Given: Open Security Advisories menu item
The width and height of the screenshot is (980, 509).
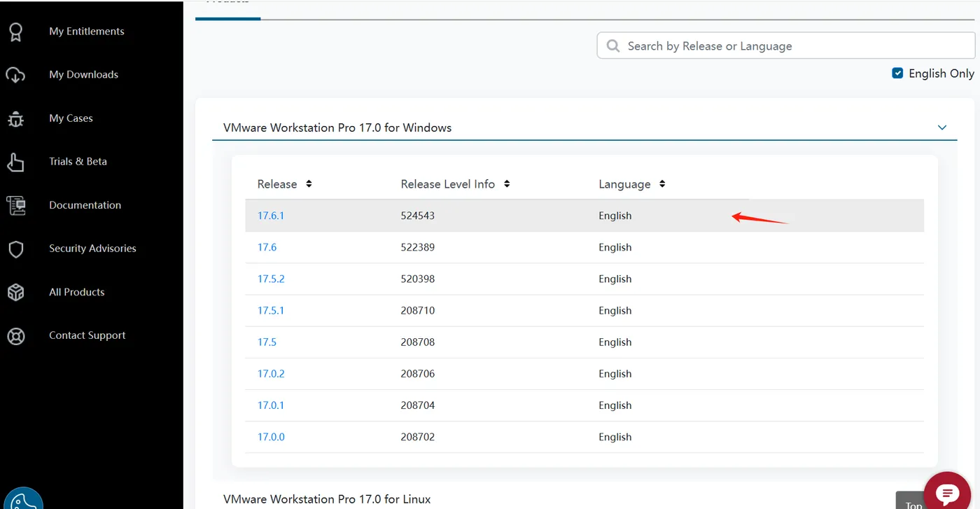Looking at the screenshot, I should tap(92, 249).
